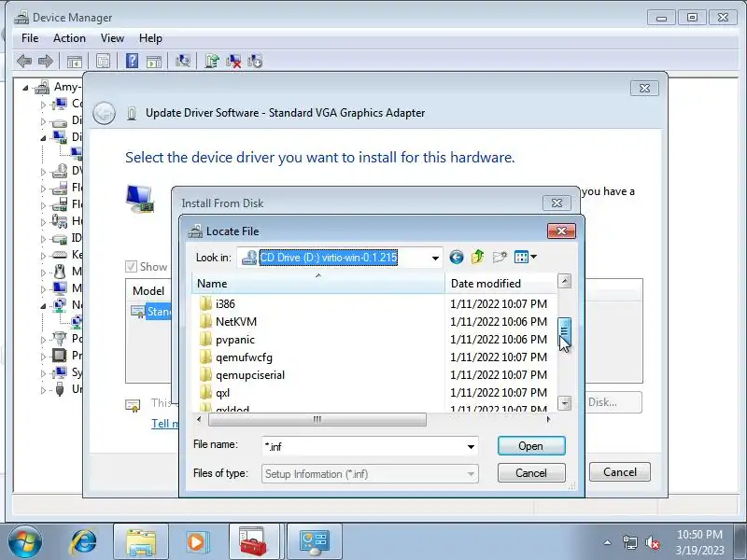The width and height of the screenshot is (747, 560).
Task: Open the Action menu
Action: 69,38
